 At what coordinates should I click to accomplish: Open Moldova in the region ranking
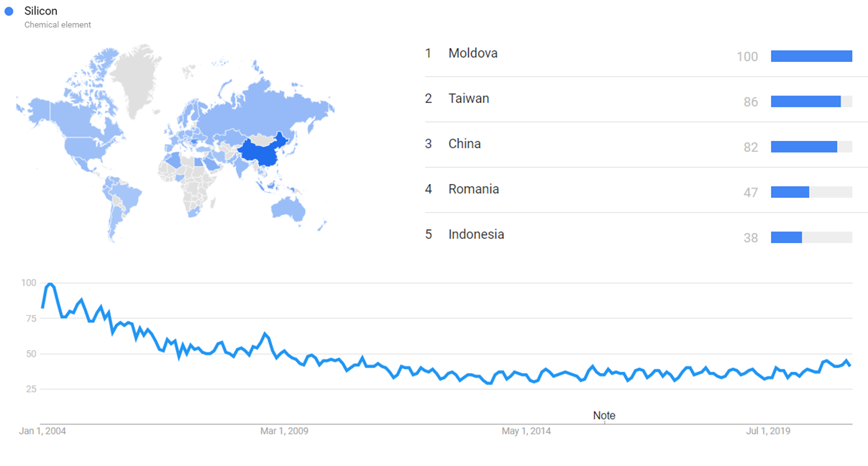[x=472, y=53]
